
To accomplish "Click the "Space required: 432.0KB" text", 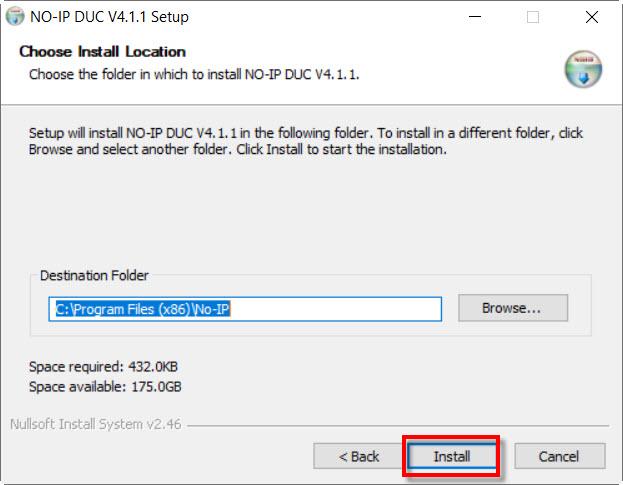I will (x=103, y=366).
